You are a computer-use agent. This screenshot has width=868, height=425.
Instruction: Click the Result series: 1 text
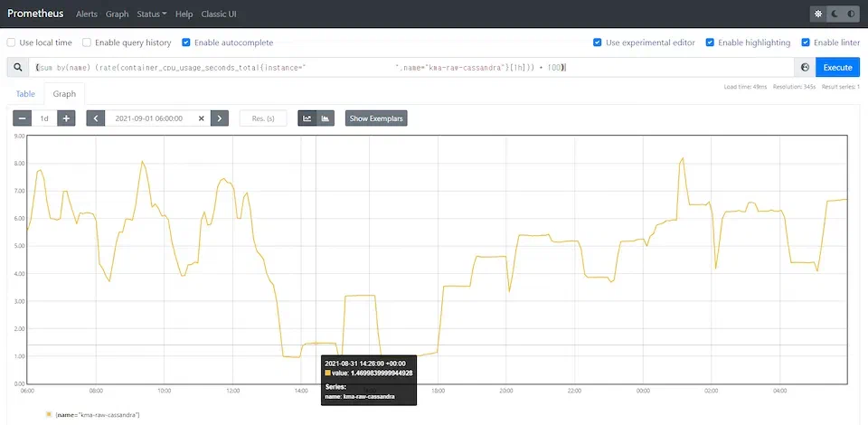[x=840, y=87]
